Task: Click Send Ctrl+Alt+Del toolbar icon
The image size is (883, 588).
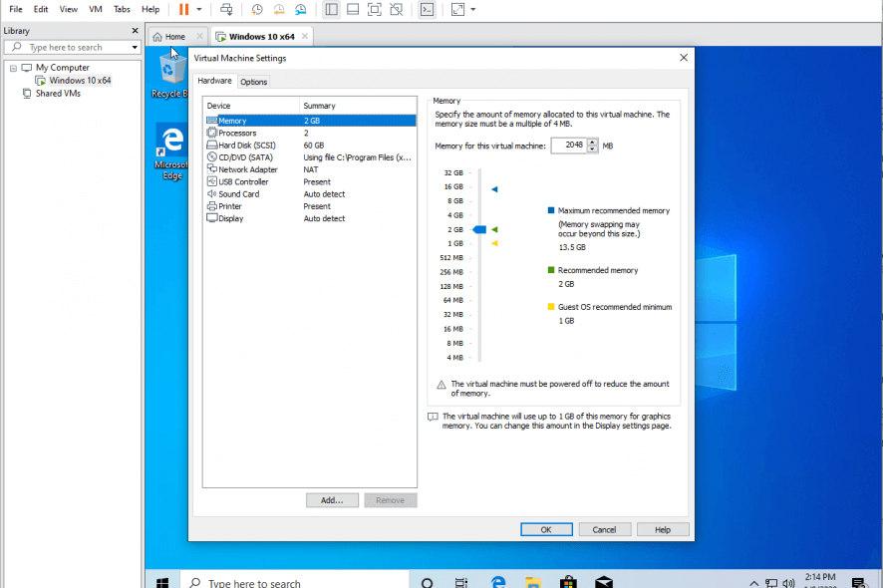Action: (226, 9)
